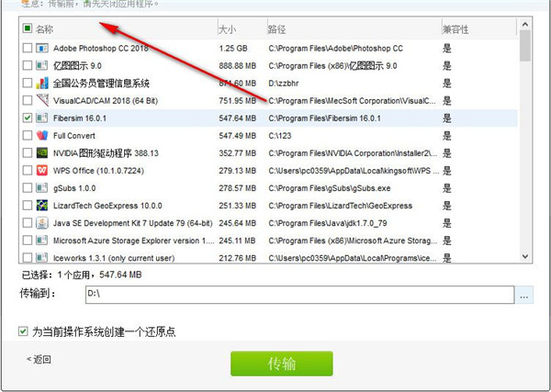Click the 212.76 MB size value

237,258
